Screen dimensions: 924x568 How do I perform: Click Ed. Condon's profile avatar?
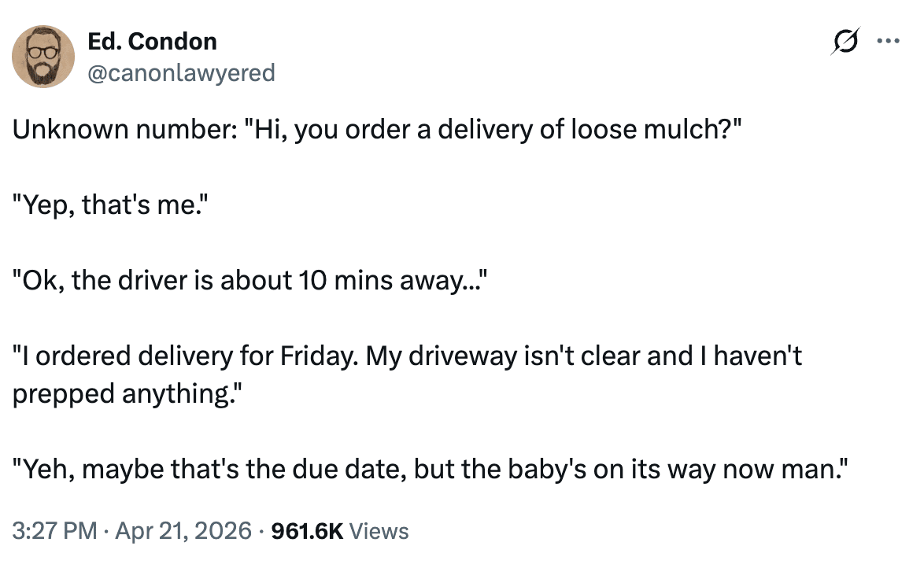pyautogui.click(x=43, y=57)
